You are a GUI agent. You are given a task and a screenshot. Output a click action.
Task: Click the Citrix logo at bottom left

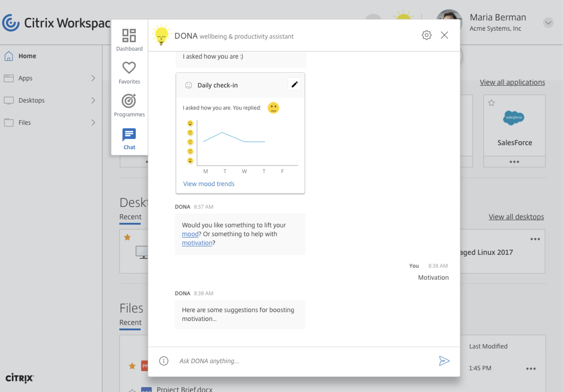pyautogui.click(x=20, y=378)
